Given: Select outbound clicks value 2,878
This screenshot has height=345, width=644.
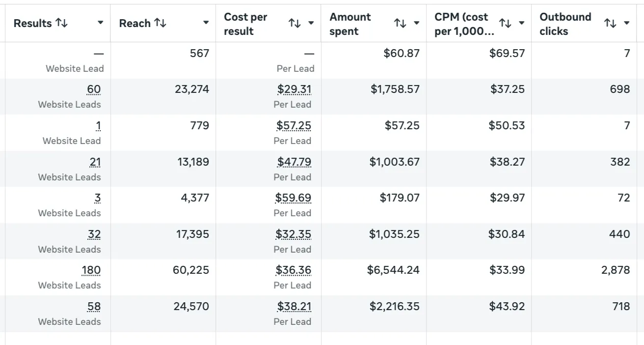Looking at the screenshot, I should pos(616,270).
